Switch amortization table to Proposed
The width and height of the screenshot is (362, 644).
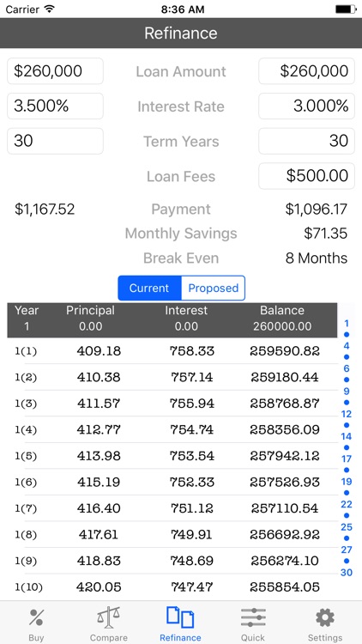pos(213,288)
